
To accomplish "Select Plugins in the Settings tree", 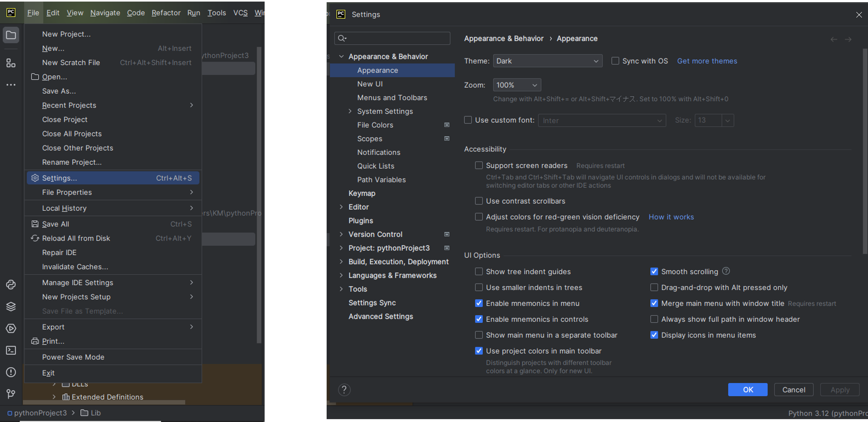I will [x=361, y=220].
